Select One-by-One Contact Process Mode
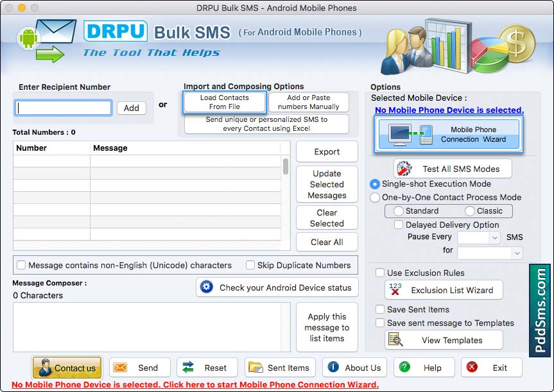This screenshot has width=554, height=392. pyautogui.click(x=374, y=198)
